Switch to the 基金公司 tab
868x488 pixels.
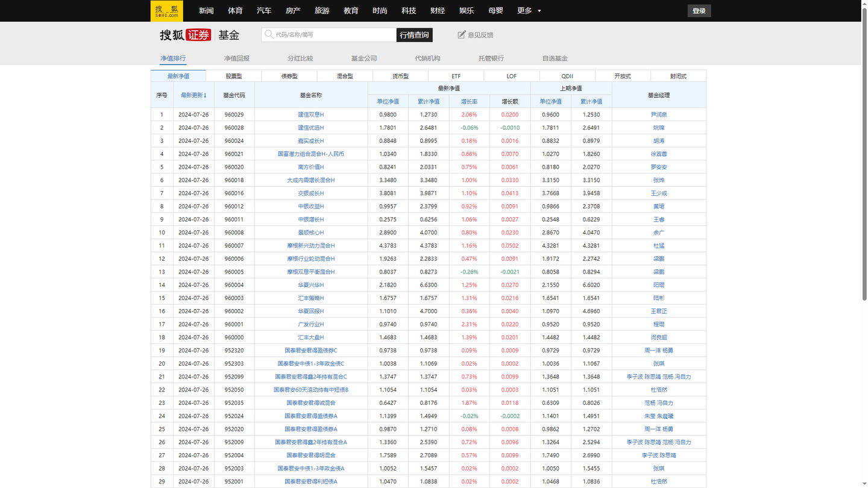[x=364, y=58]
